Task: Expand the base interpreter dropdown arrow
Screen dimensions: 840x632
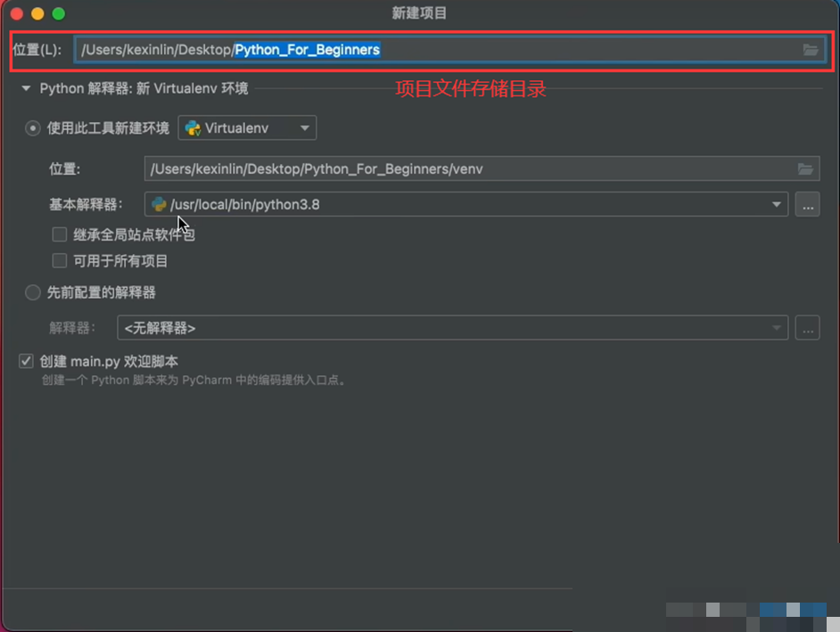Action: (x=777, y=204)
